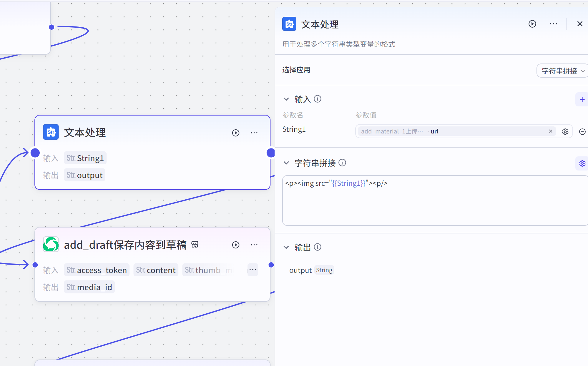Expand hidden inputs of add_draft node
Viewport: 588px width, 366px height.
click(253, 270)
